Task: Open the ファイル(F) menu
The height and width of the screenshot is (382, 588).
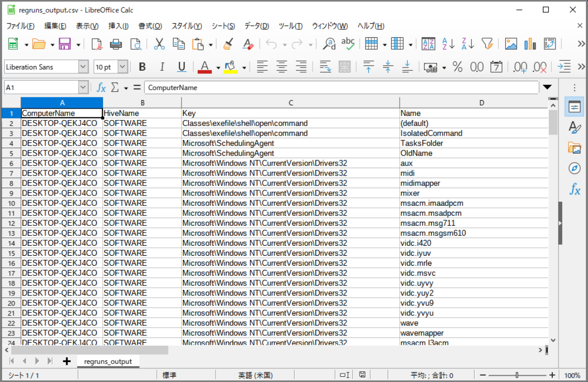Action: click(20, 26)
